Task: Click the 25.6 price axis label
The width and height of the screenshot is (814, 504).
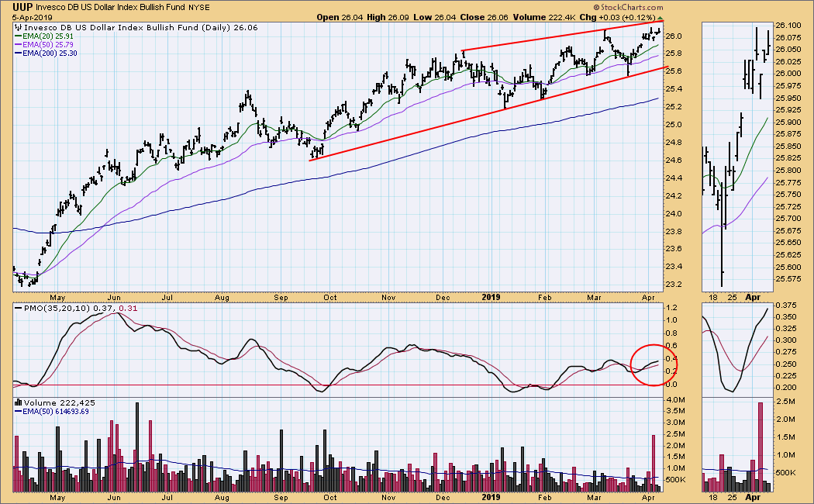Action: point(673,71)
